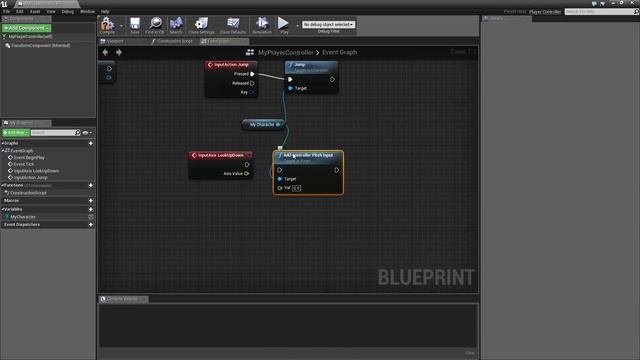Collapse the Graphs section
The height and width of the screenshot is (360, 640).
click(2, 143)
